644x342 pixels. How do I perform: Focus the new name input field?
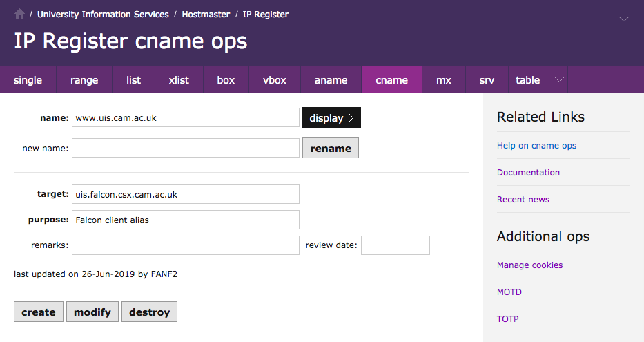(x=185, y=149)
